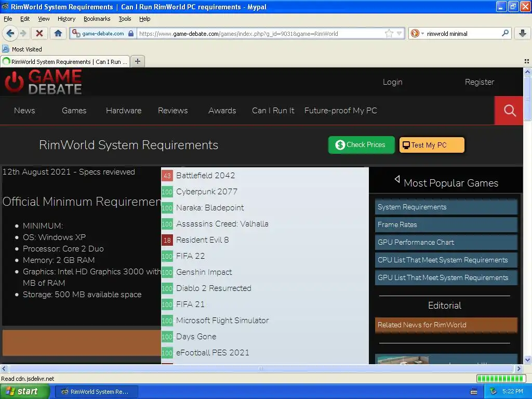Go back with the browser back arrow
This screenshot has width=532, height=399.
(9, 33)
